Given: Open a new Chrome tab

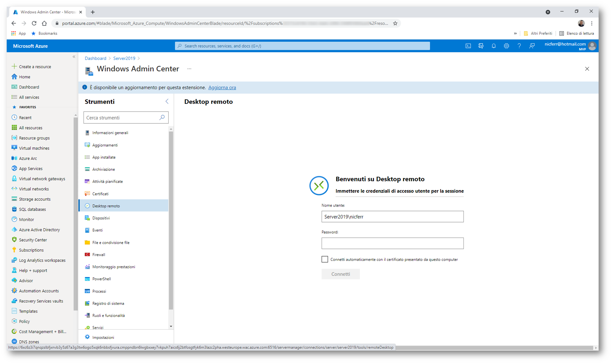Looking at the screenshot, I should coord(93,12).
